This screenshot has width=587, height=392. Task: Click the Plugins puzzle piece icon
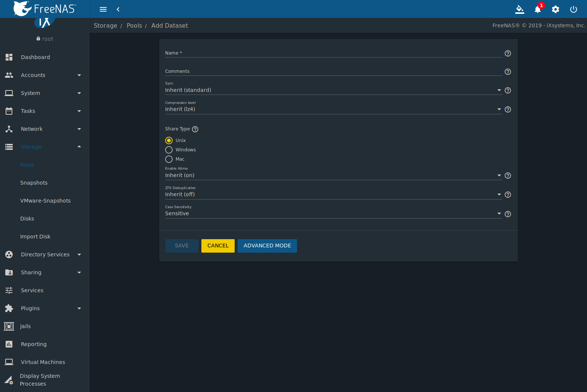point(9,308)
